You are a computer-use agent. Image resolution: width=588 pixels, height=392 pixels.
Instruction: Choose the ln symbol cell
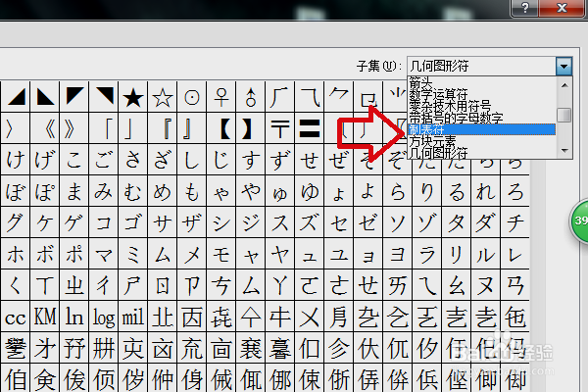(74, 318)
